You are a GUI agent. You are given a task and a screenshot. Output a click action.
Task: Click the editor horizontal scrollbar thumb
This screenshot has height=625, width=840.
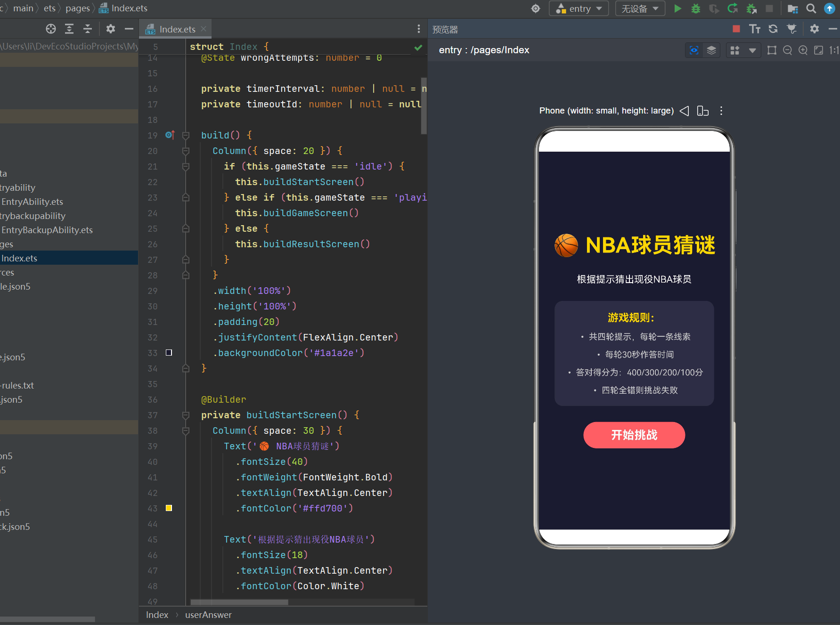point(239,602)
